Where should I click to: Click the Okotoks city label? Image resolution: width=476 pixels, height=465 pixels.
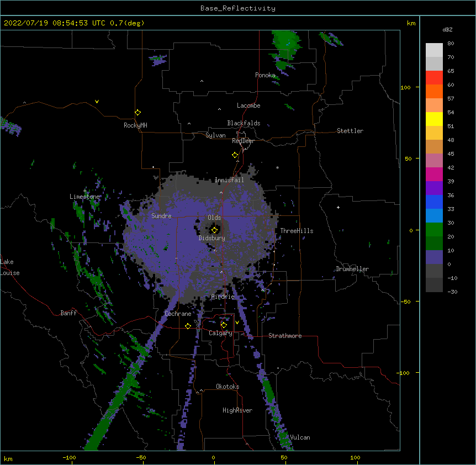coord(228,387)
